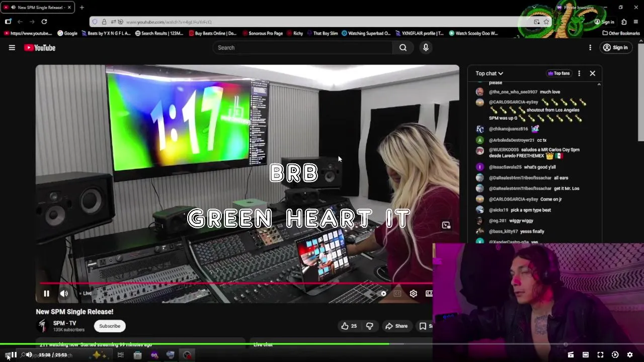Reload the page in the browser
This screenshot has height=362, width=644.
pos(44,22)
